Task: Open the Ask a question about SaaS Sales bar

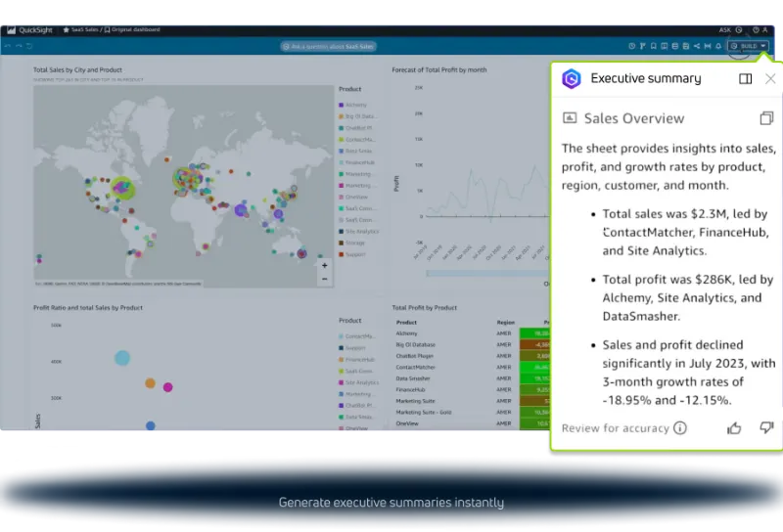Action: click(328, 46)
